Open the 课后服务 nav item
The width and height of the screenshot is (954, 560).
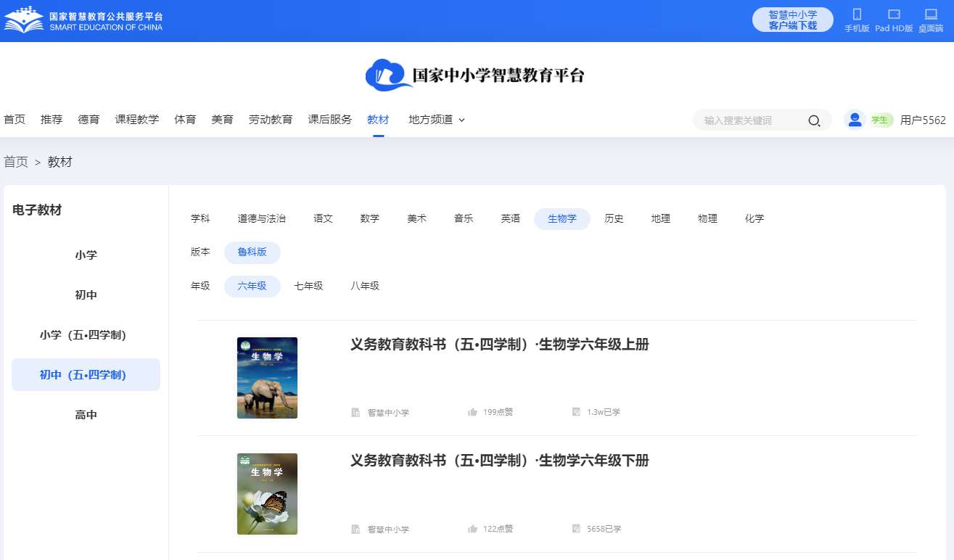[330, 120]
